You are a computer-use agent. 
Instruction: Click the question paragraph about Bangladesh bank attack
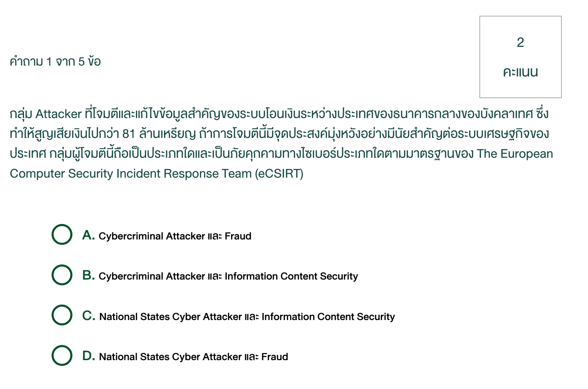coord(281,144)
